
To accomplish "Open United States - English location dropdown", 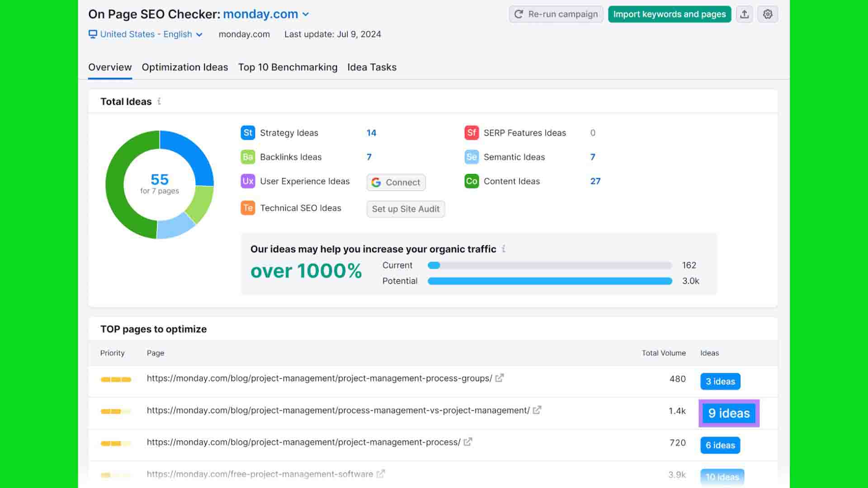I will [146, 34].
